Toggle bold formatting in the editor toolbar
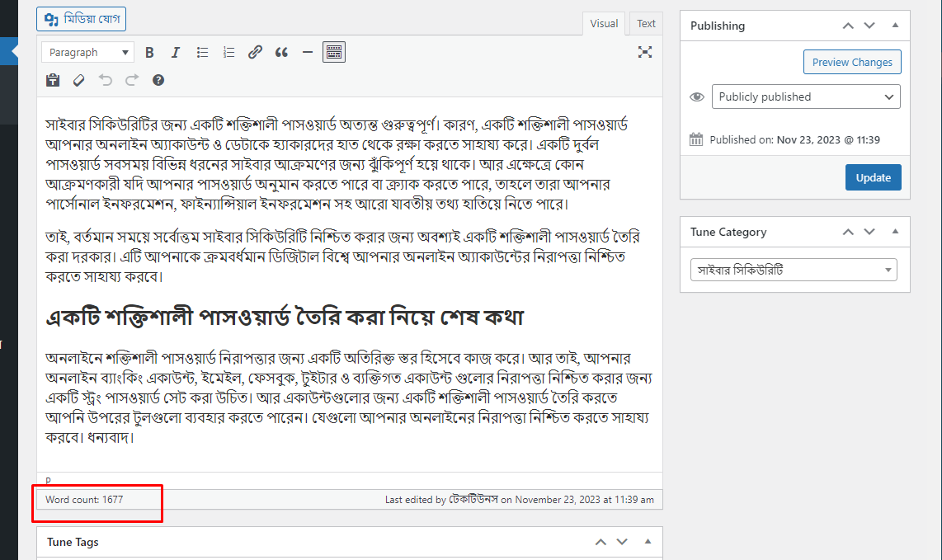The height and width of the screenshot is (560, 942). (x=149, y=52)
